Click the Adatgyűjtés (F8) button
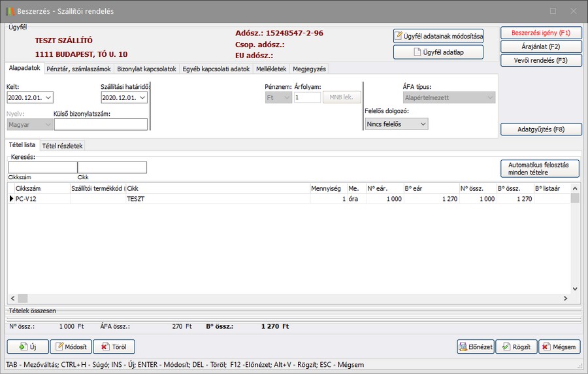Screen dimensions: 588x374 click(540, 129)
